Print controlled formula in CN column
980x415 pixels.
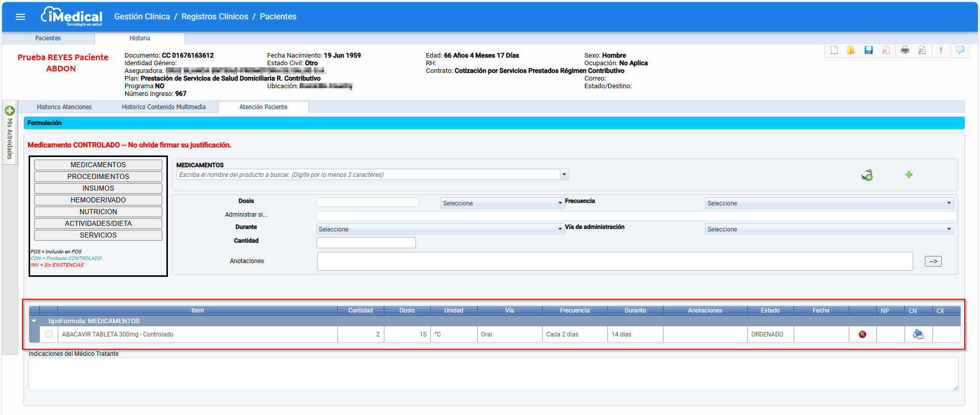(918, 334)
